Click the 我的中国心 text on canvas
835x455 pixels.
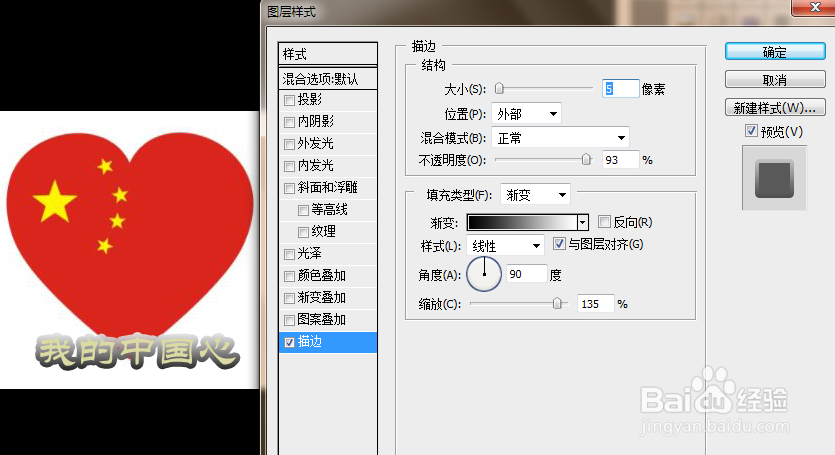coord(137,352)
